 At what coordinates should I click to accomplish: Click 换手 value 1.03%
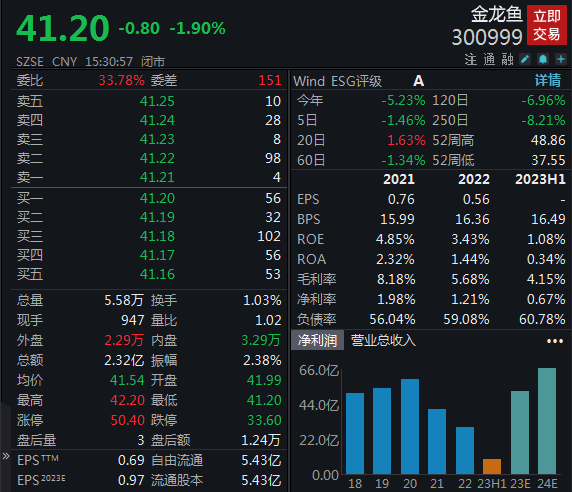(x=262, y=300)
